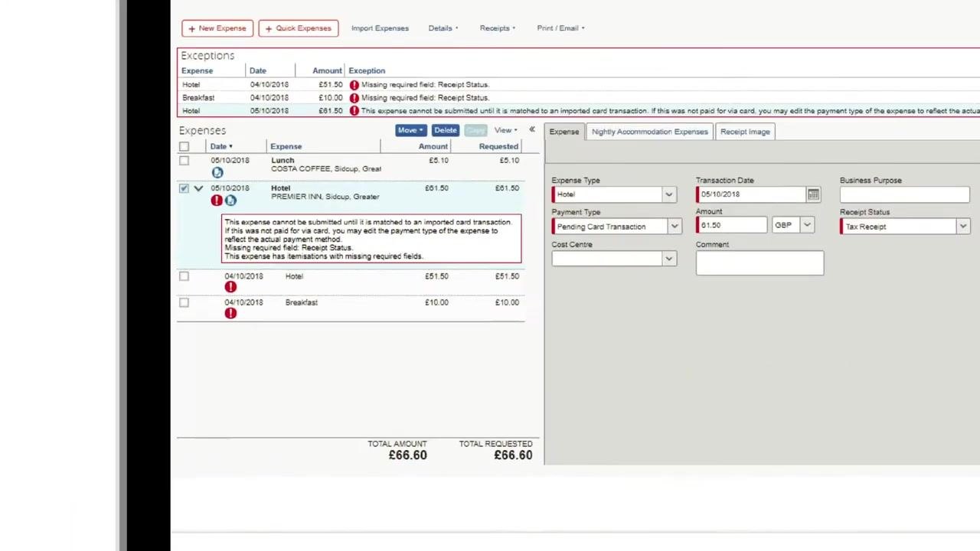Open the Expense Type dropdown
Image resolution: width=980 pixels, height=551 pixels.
(668, 194)
